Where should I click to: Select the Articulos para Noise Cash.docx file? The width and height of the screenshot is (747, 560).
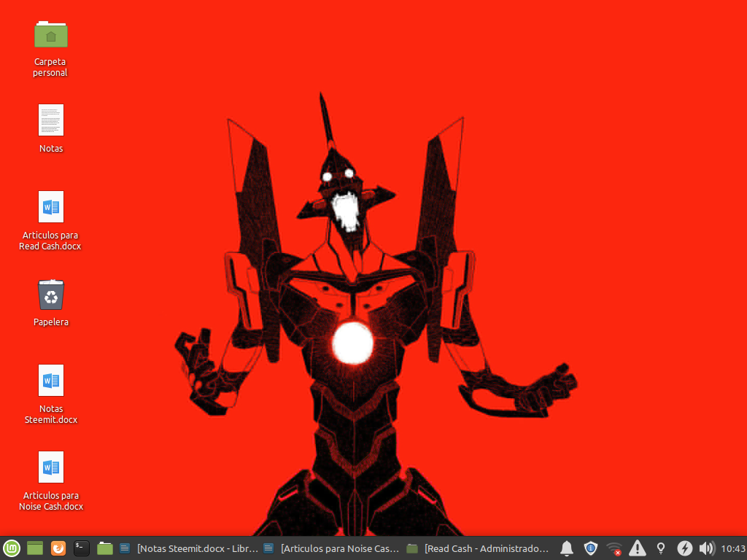pyautogui.click(x=51, y=467)
